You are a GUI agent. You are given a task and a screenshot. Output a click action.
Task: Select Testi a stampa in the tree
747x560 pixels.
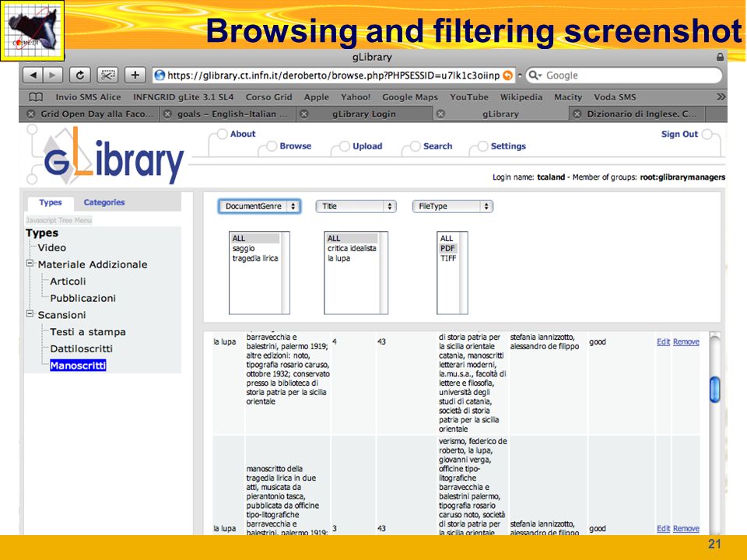(88, 332)
